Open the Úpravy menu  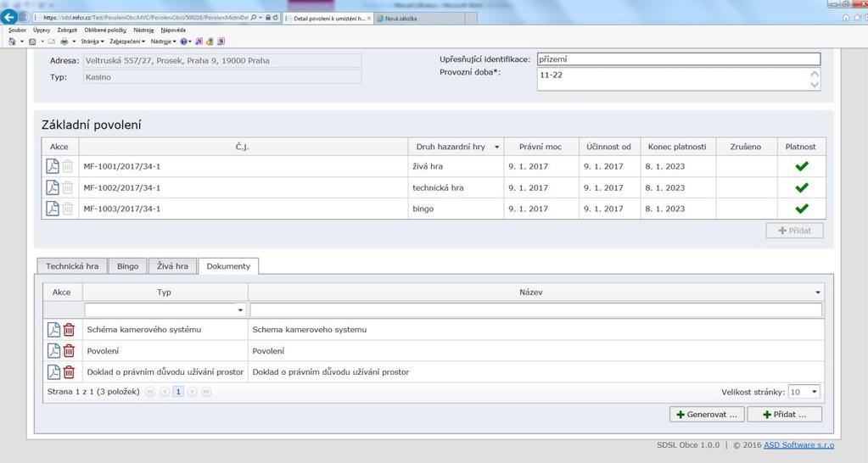[42, 30]
